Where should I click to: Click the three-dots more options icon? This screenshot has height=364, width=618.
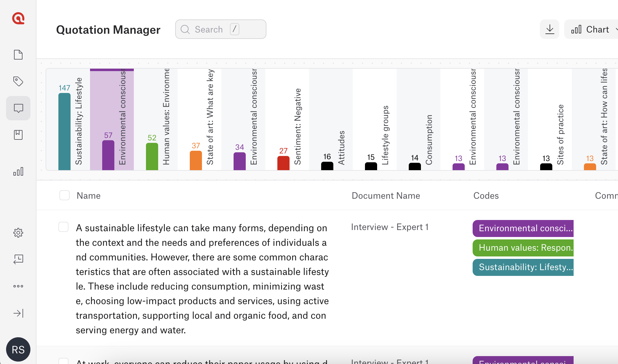(x=18, y=286)
